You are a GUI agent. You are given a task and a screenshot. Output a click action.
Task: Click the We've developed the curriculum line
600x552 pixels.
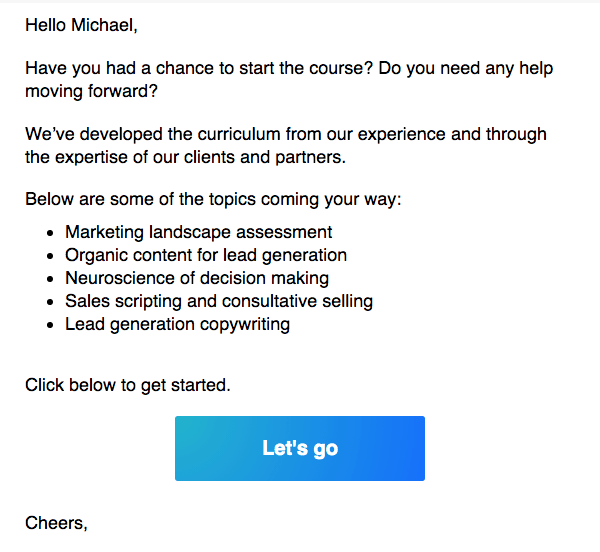pyautogui.click(x=286, y=135)
